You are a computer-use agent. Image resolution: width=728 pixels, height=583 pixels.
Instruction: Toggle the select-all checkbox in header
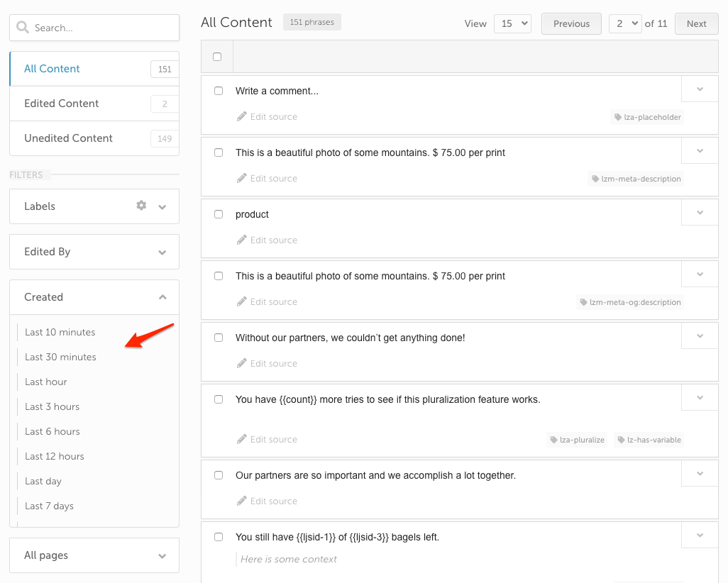click(217, 57)
